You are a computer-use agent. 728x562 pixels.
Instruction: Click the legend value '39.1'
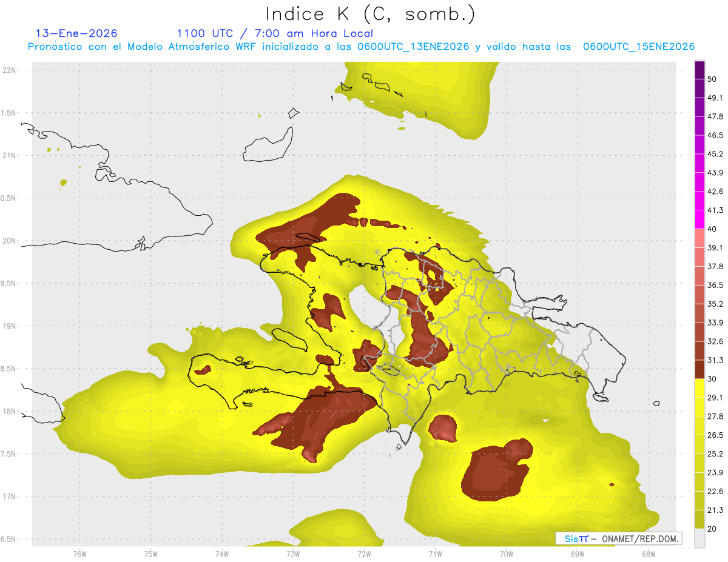[715, 248]
